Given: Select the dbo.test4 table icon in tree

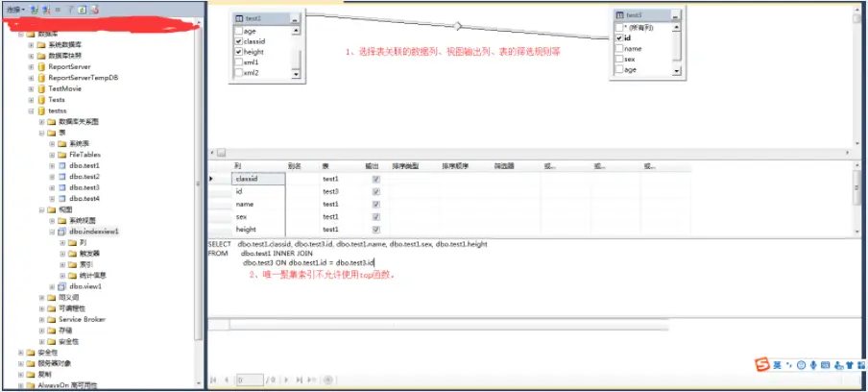Looking at the screenshot, I should 62,198.
